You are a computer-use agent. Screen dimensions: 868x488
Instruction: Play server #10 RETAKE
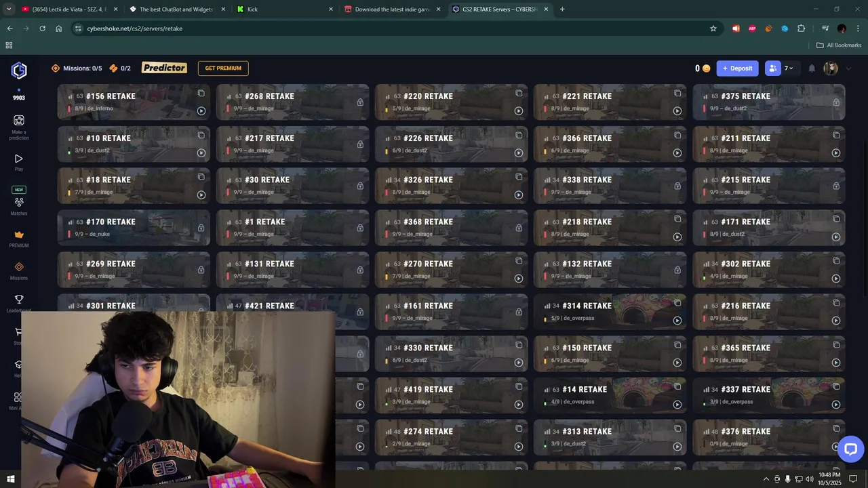(201, 153)
